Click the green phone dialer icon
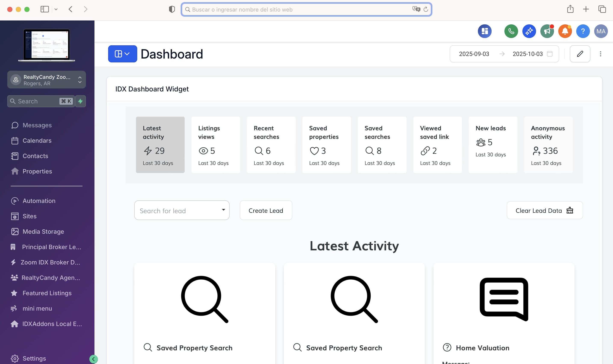 (x=511, y=31)
